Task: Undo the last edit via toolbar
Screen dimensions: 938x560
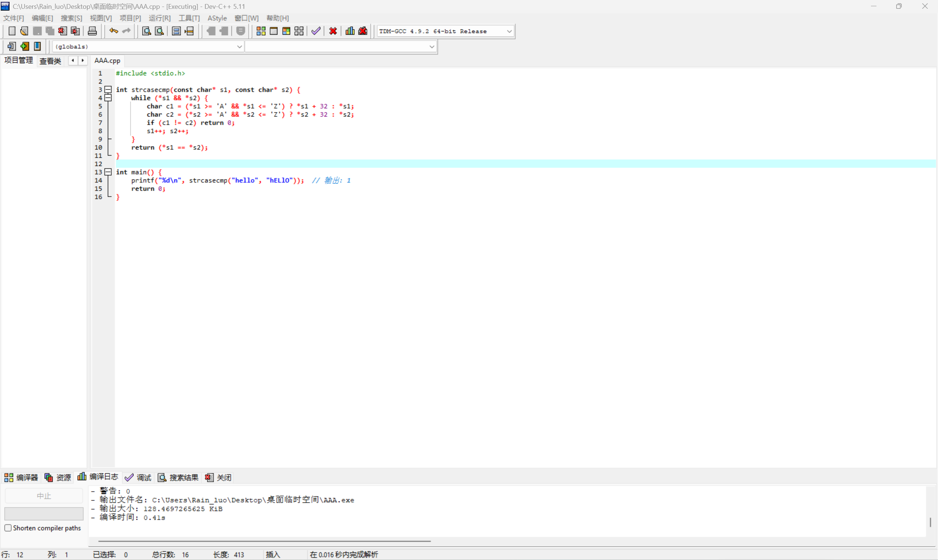Action: [x=113, y=31]
